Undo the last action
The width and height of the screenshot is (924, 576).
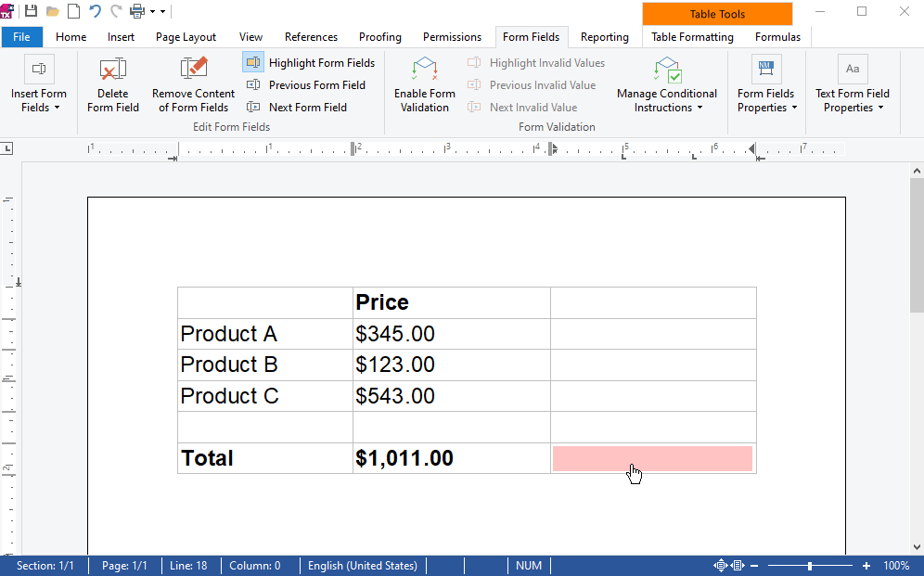click(95, 11)
